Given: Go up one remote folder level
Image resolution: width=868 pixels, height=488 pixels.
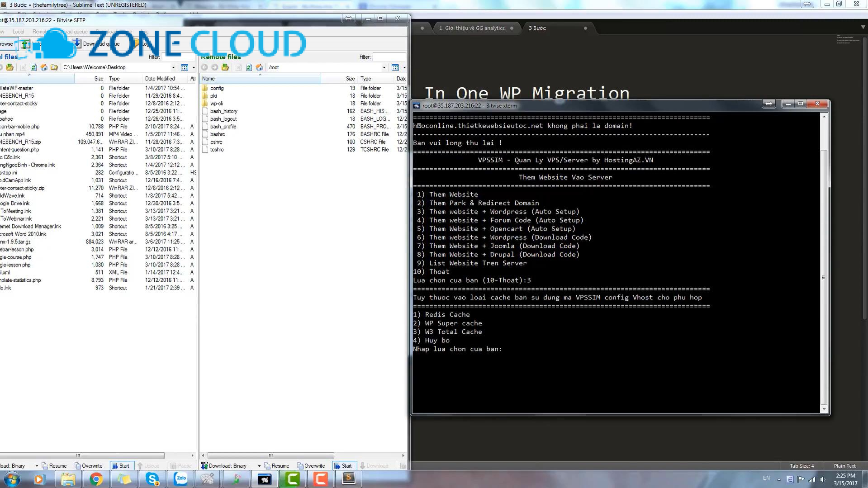Looking at the screenshot, I should tap(225, 67).
